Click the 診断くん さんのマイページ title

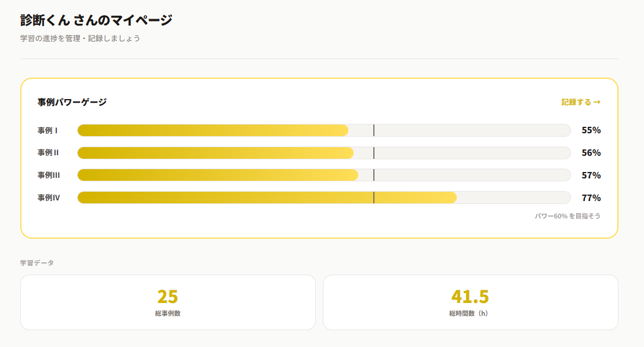point(96,20)
